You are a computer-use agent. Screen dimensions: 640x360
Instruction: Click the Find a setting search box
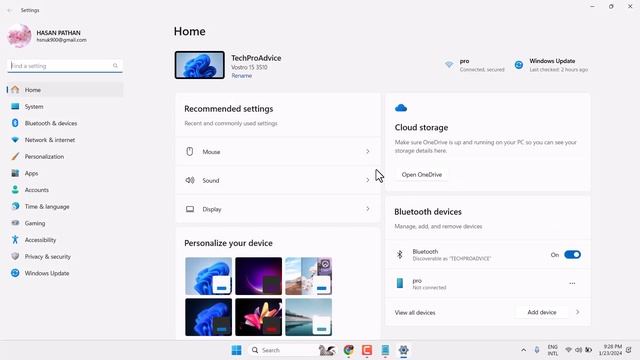[x=65, y=66]
